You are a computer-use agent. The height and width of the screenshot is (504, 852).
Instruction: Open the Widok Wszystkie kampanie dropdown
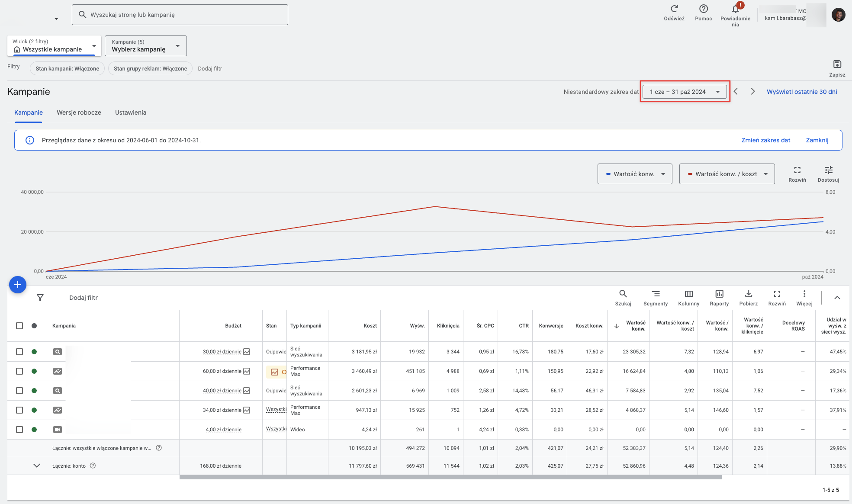point(55,46)
